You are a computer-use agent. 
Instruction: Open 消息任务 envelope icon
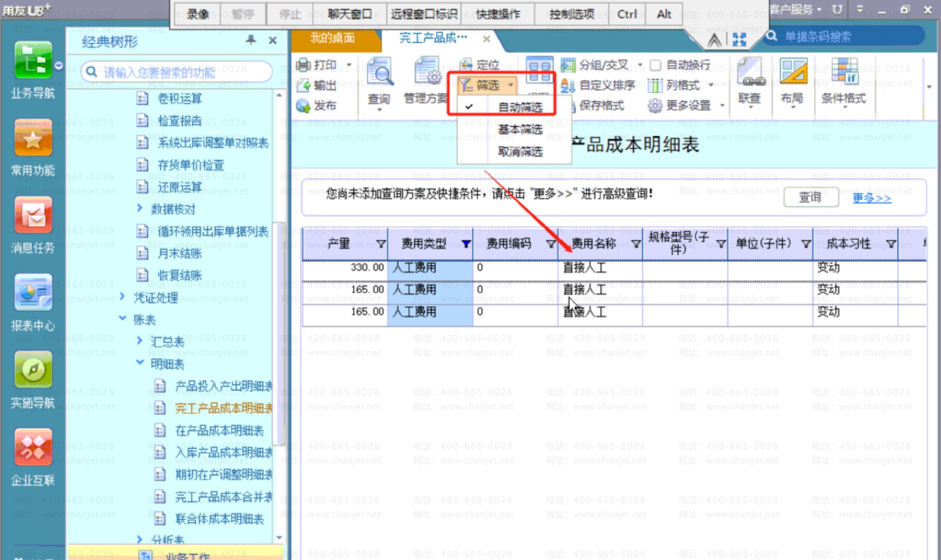[x=33, y=215]
